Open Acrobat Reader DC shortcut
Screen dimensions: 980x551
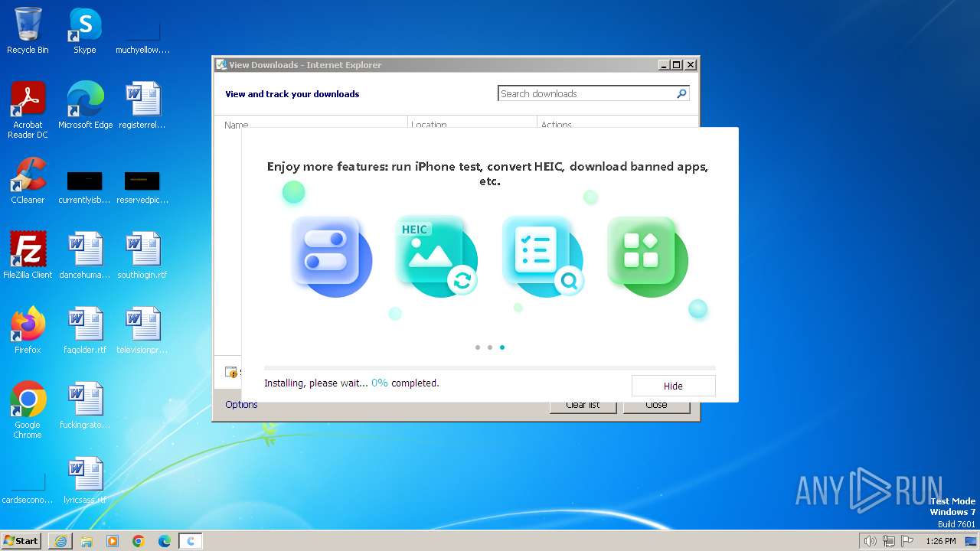[x=28, y=109]
